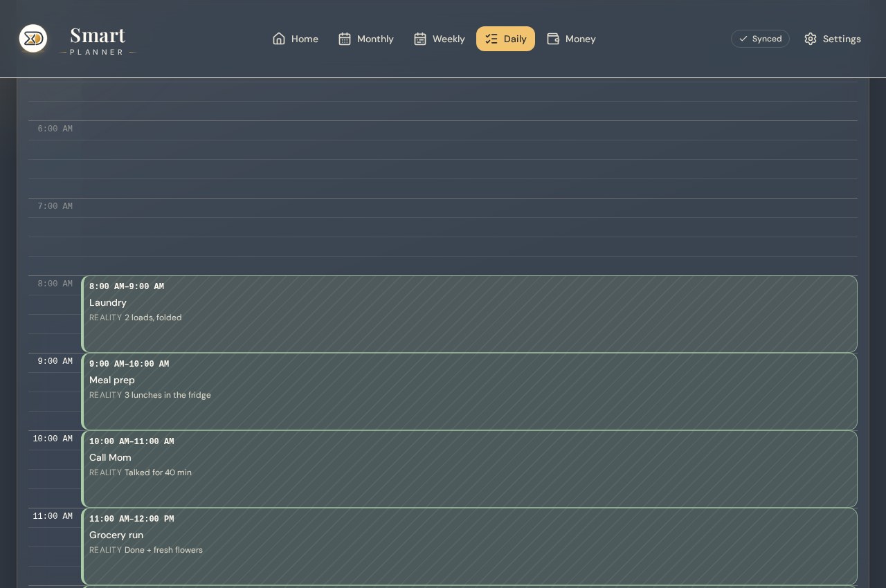Click the 7:00 AM hour label

pyautogui.click(x=55, y=206)
